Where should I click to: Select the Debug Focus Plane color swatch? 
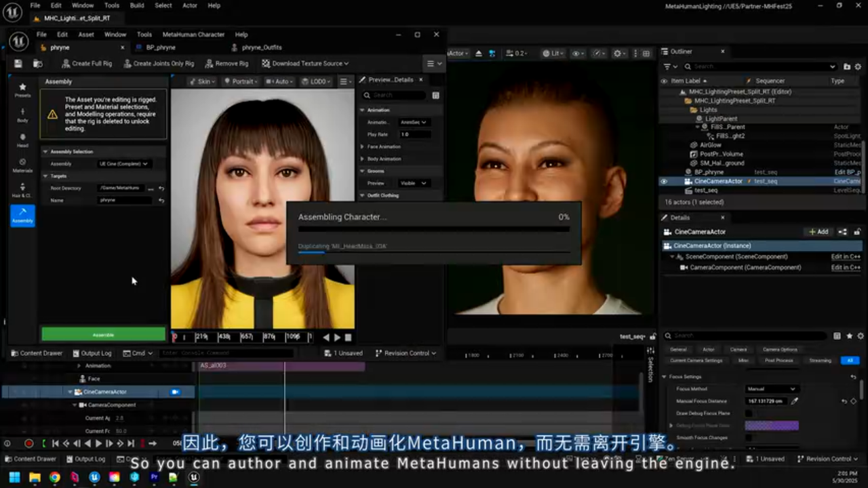[772, 424]
